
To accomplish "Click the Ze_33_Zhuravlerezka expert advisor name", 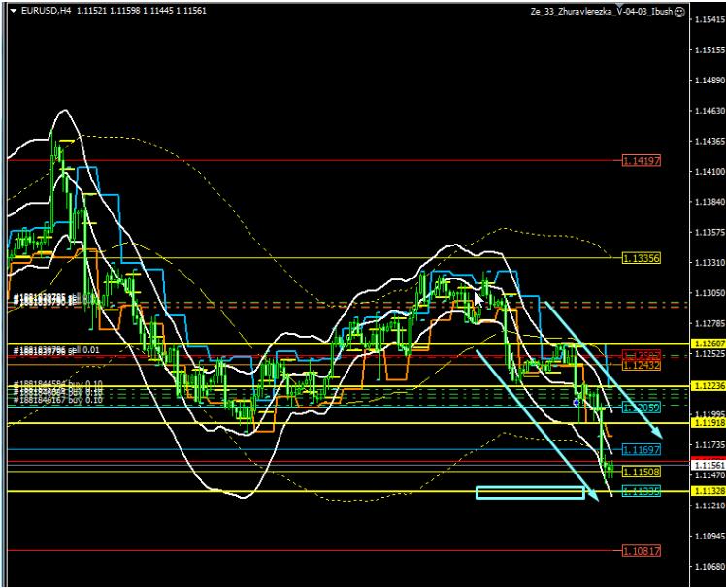I will [x=600, y=12].
